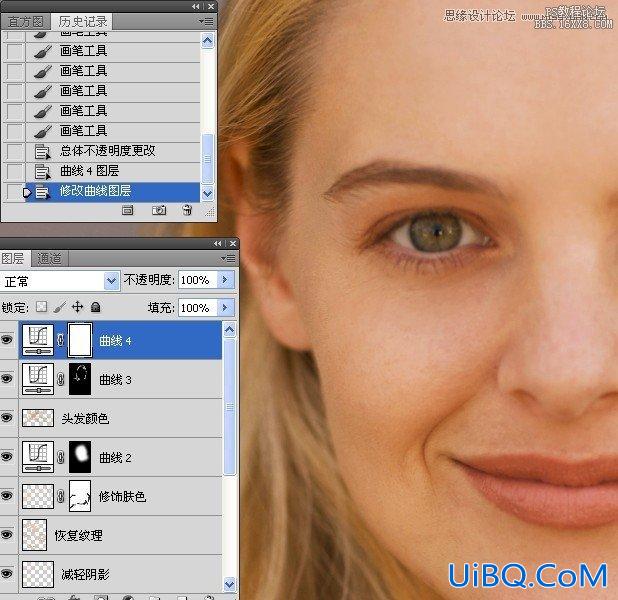618x600 pixels.
Task: Hide the 曲线 3 layer
Action: 7,379
